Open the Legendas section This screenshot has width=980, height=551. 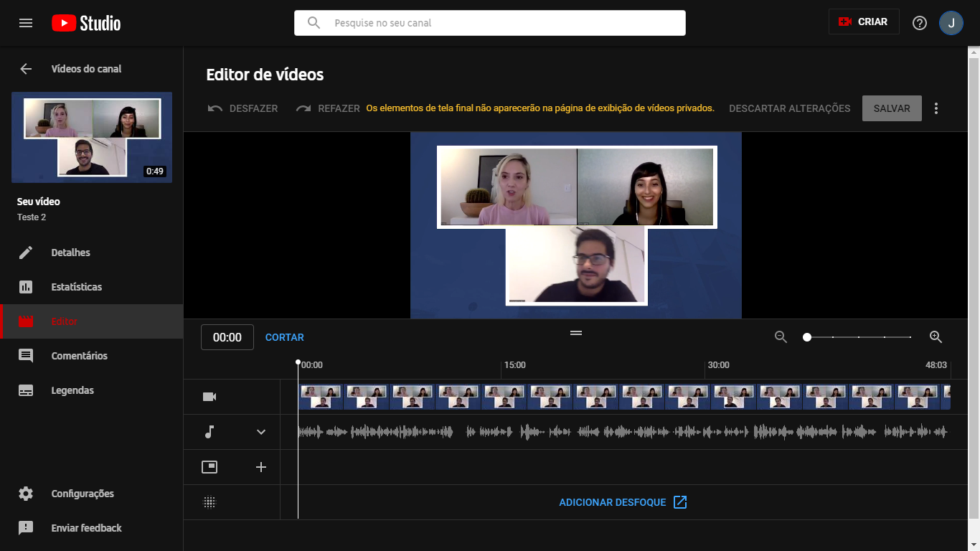[x=72, y=390]
